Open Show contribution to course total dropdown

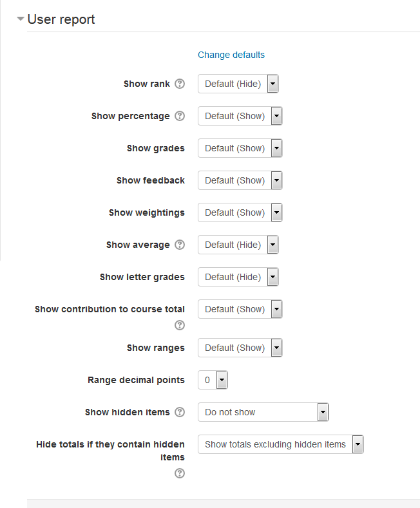click(240, 309)
